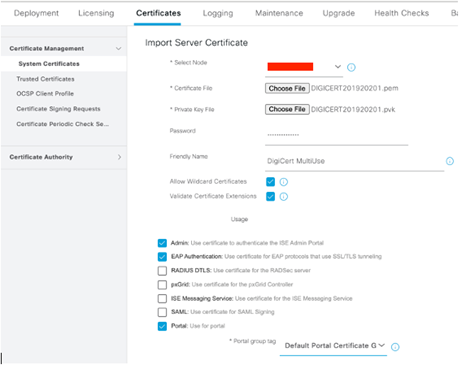Click the Import Server Certificate heading
The width and height of the screenshot is (462, 365).
196,43
